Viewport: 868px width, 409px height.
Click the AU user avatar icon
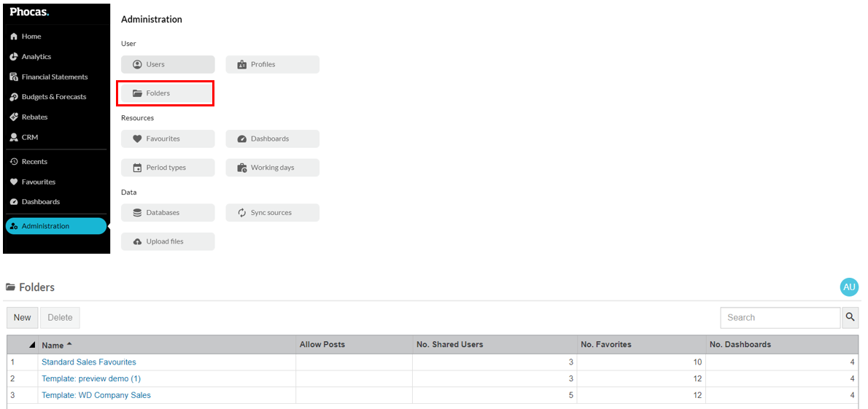coord(849,287)
